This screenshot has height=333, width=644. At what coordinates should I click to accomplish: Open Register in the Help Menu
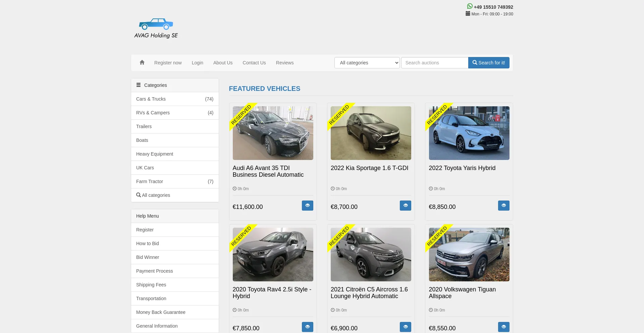click(x=175, y=230)
